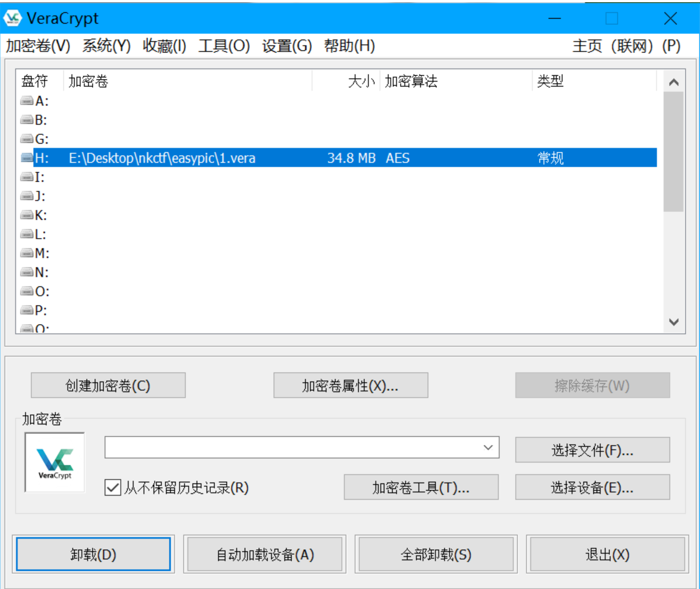Select the E:\Desktop\nkctf\easypic\1.vera volume path
700x589 pixels.
162,158
